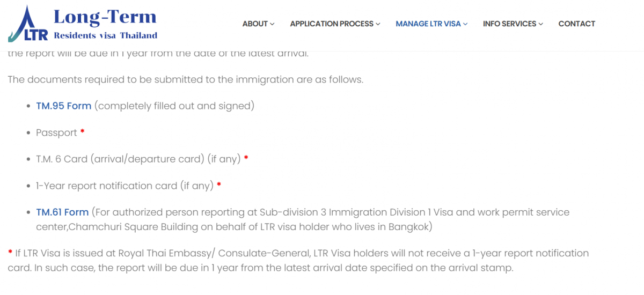Expand the MANAGE LTR VISA chevron
Image resolution: width=644 pixels, height=295 pixels.
coord(465,24)
